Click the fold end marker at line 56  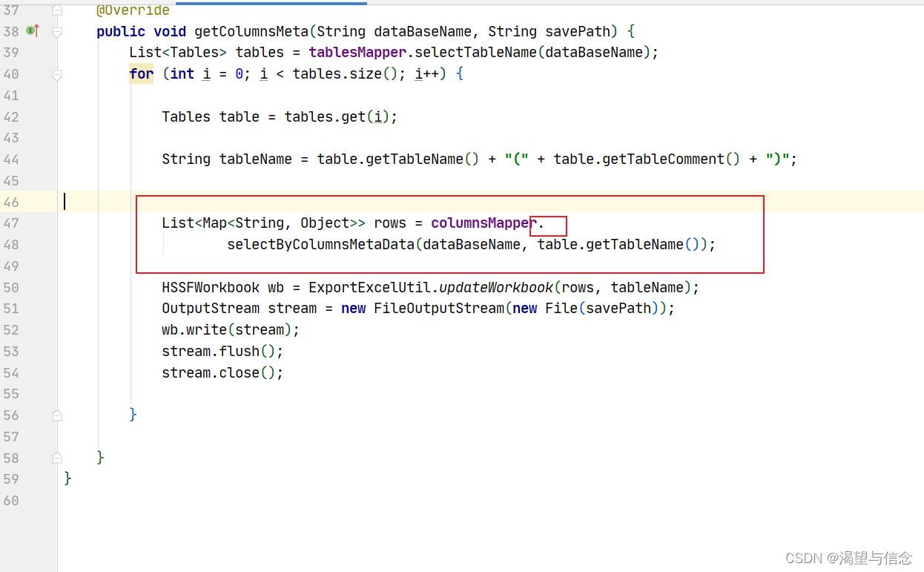57,415
